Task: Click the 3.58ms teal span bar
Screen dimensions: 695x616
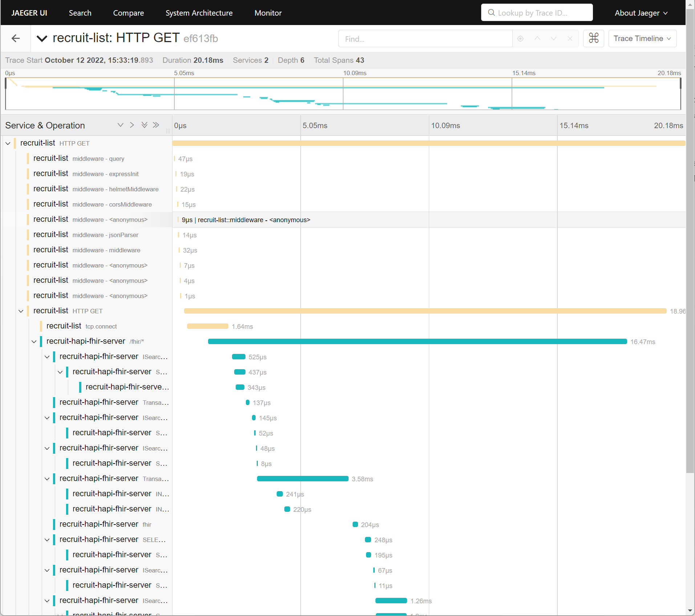Action: 302,479
